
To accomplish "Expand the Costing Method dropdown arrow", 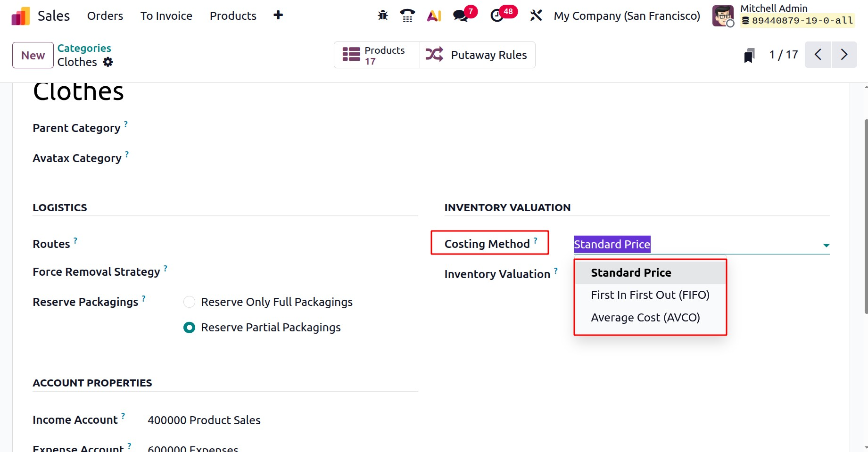I will (826, 245).
